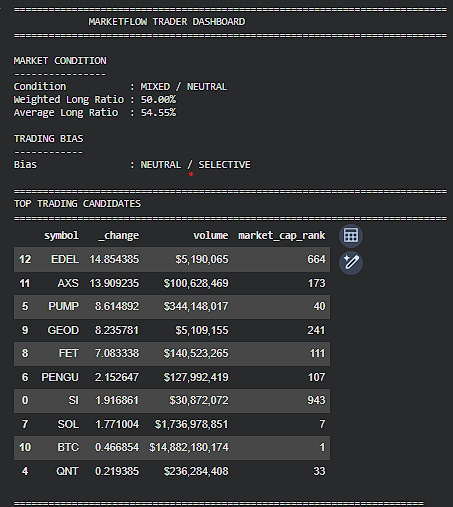Open the magic-wand pencil suggest charts icon

(x=351, y=262)
